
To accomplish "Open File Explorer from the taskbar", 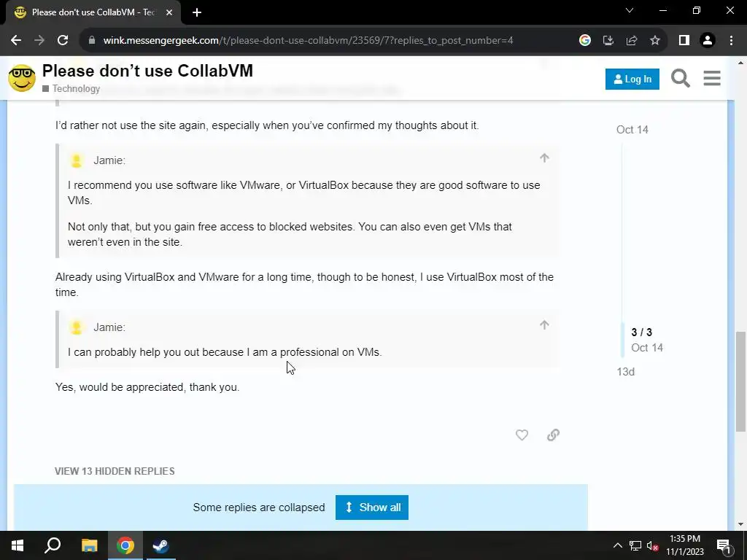I will [89, 545].
